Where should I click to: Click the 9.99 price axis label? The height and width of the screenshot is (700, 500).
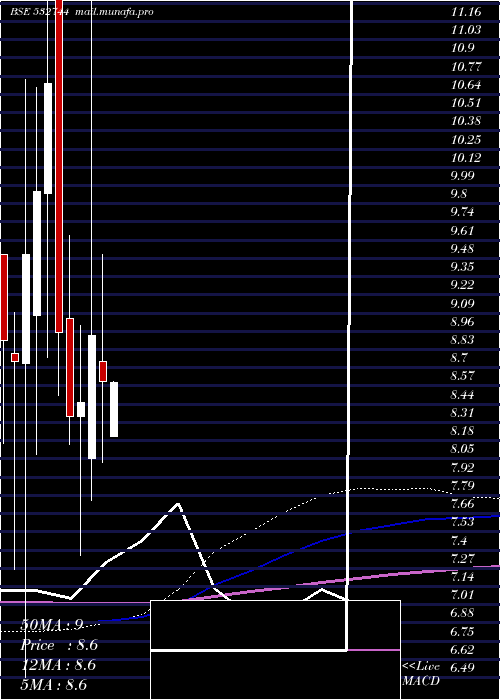(463, 176)
